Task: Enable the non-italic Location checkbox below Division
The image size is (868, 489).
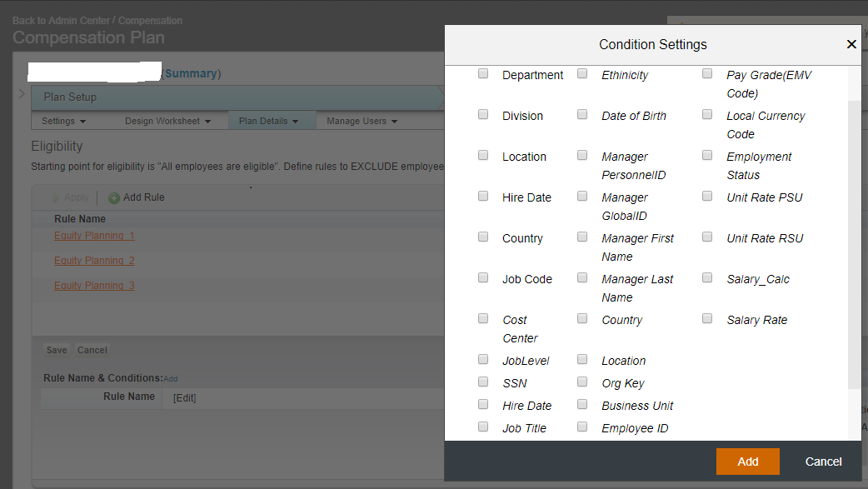Action: coord(483,155)
